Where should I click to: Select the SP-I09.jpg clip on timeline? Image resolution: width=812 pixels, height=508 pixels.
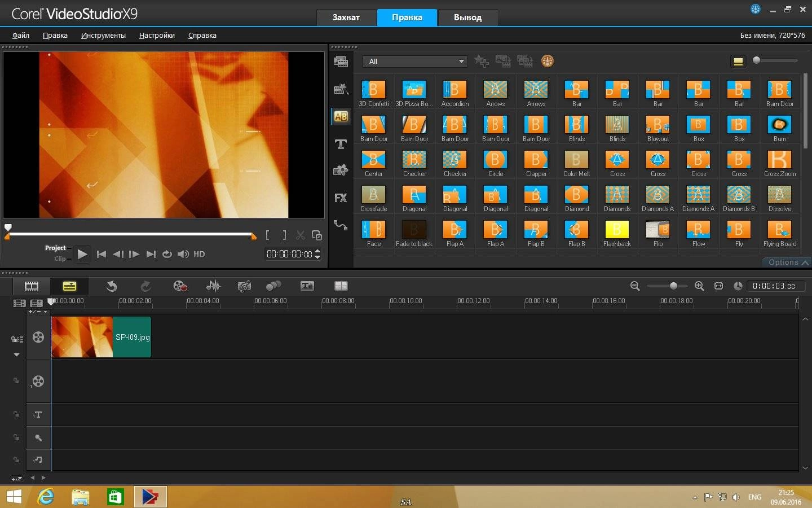point(101,337)
